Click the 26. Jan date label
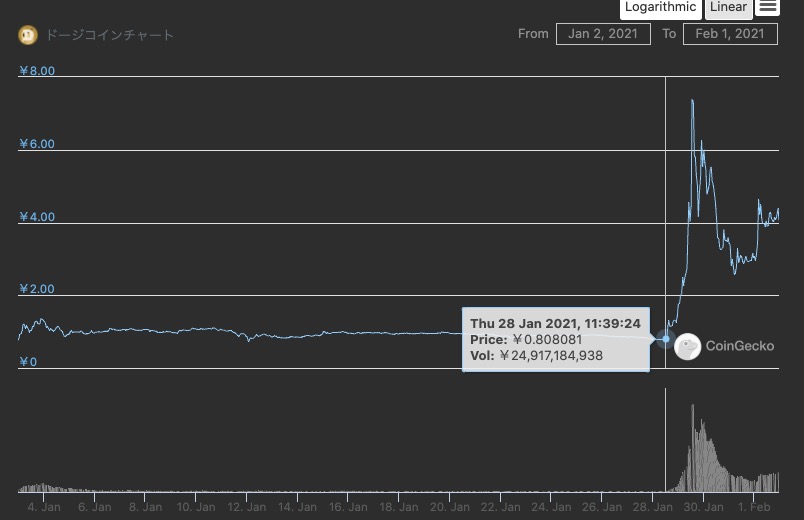804x520 pixels. [x=602, y=507]
